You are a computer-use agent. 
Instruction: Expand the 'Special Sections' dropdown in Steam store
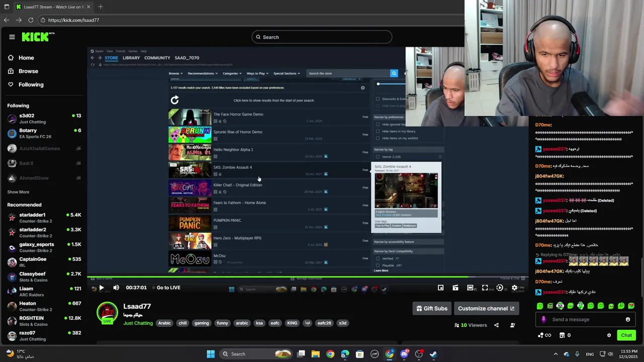(286, 73)
